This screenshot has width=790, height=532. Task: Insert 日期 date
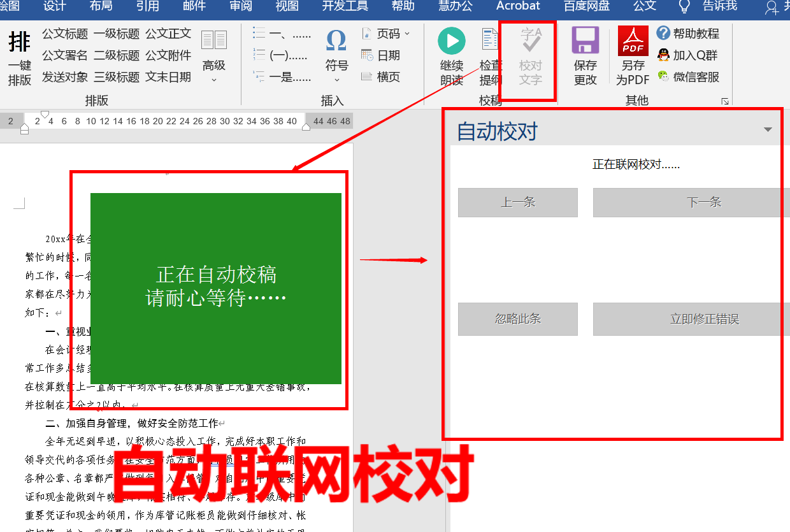[380, 55]
